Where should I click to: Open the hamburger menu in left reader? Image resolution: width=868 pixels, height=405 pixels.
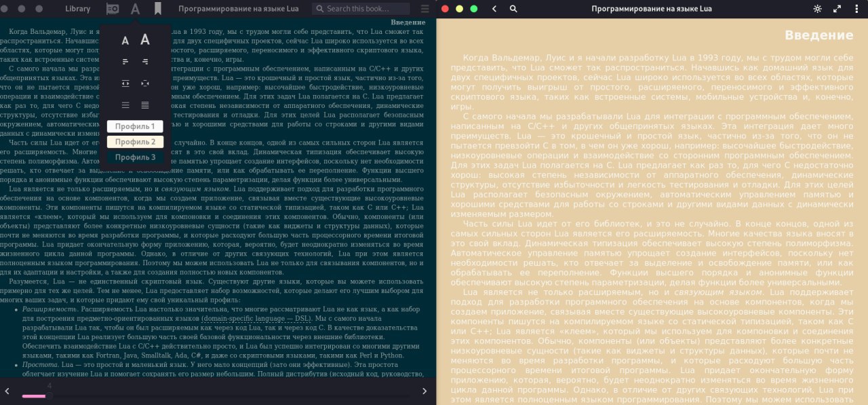pos(425,9)
